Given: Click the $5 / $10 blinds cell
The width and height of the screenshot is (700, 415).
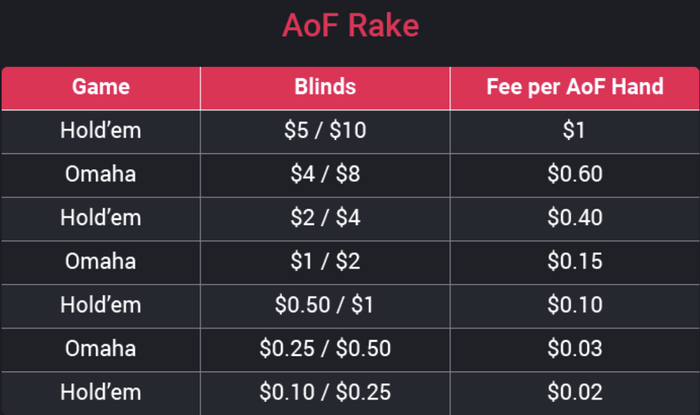Looking at the screenshot, I should [x=325, y=131].
